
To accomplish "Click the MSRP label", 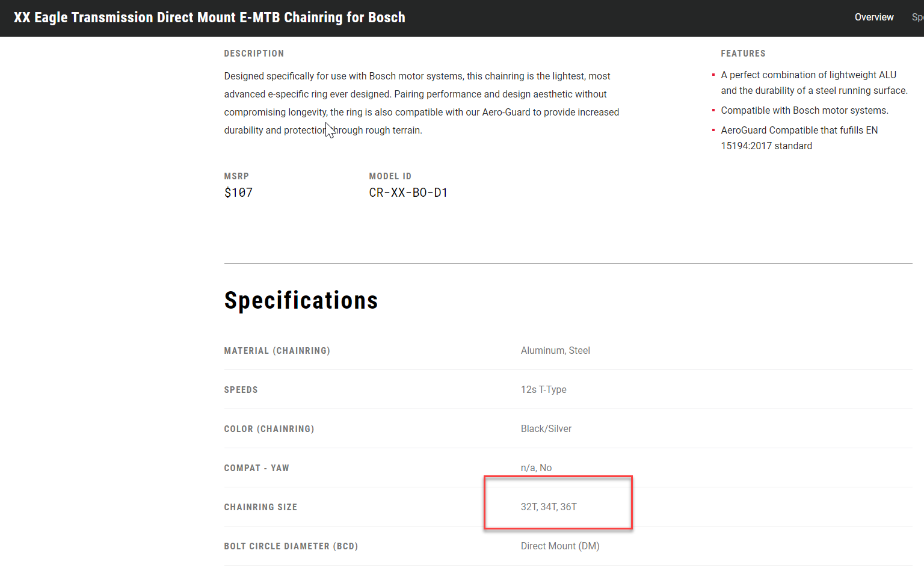I will click(236, 176).
